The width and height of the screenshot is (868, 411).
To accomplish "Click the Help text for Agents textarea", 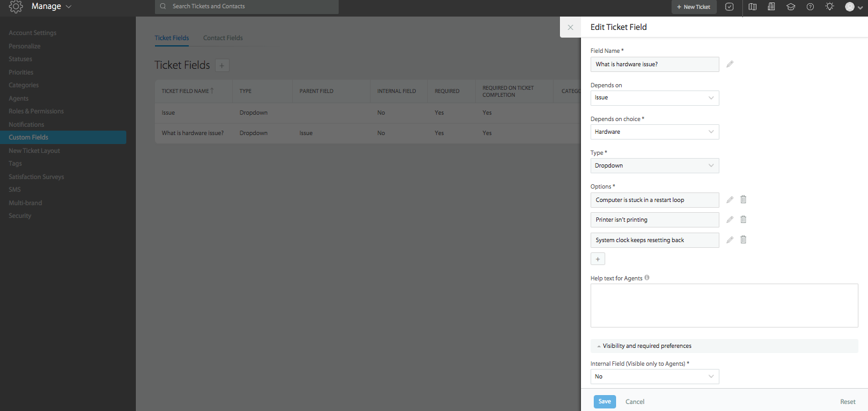I will point(724,306).
